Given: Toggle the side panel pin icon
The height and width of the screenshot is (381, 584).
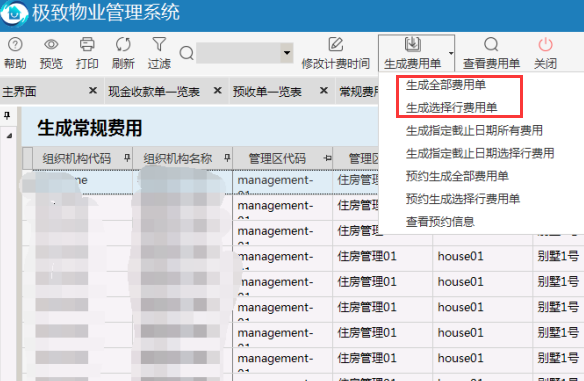Looking at the screenshot, I should coord(7,116).
